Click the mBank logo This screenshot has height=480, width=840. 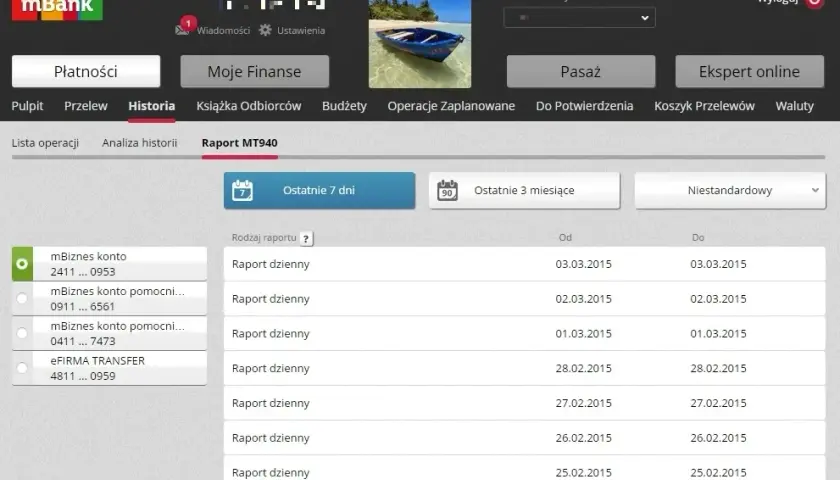point(57,10)
